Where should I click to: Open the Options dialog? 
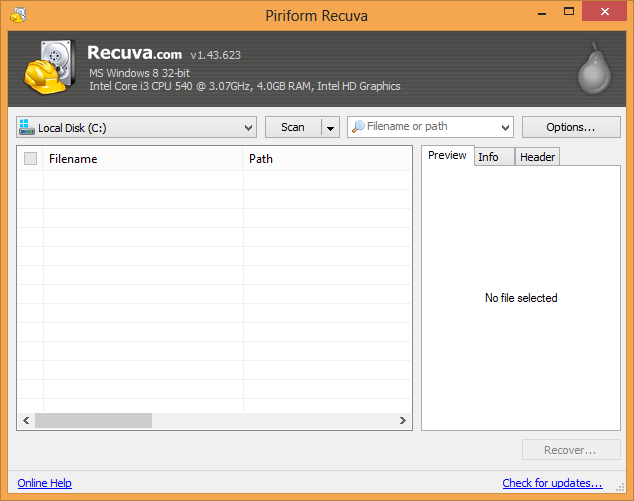[x=571, y=127]
